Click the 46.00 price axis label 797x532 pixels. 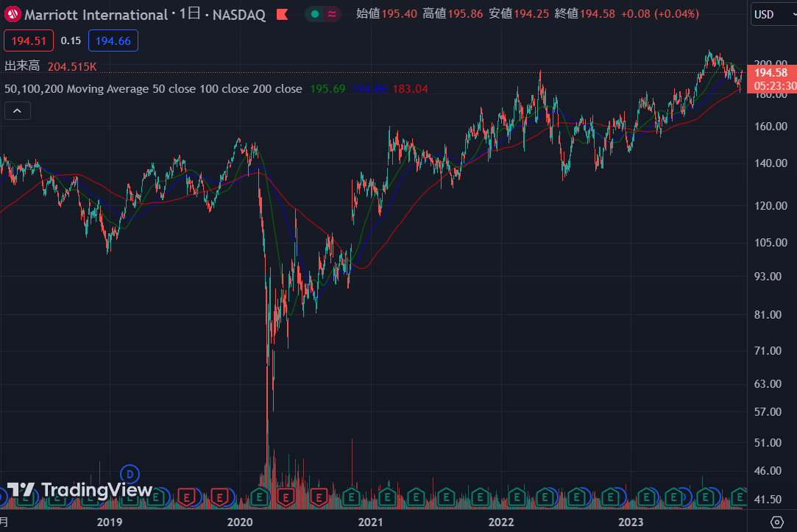pos(768,470)
